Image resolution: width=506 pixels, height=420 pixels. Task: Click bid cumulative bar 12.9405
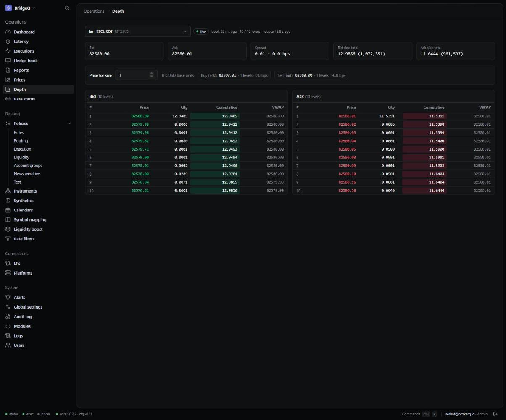[215, 116]
